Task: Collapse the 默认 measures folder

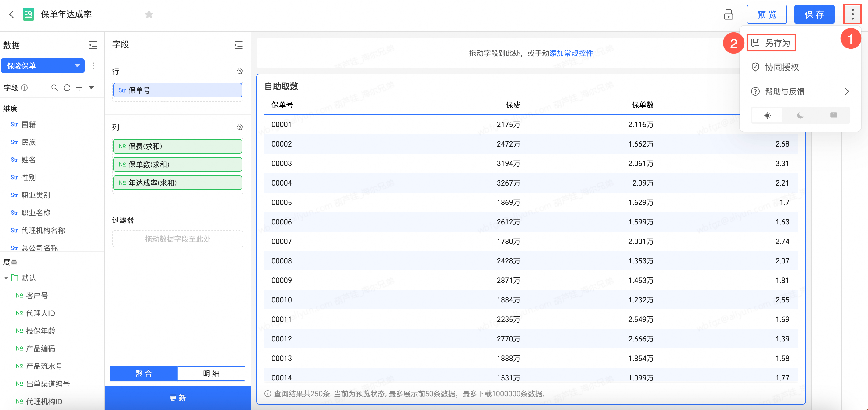Action: click(6, 278)
